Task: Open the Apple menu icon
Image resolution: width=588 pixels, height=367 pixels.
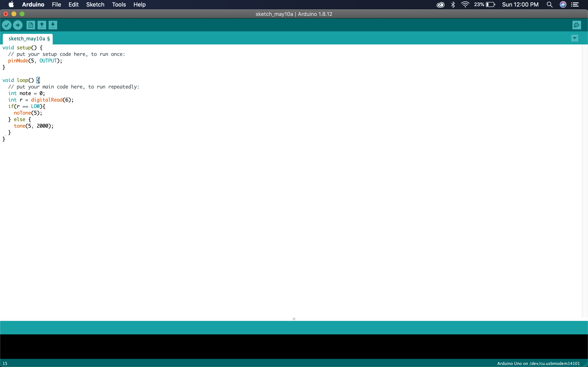Action: click(11, 4)
